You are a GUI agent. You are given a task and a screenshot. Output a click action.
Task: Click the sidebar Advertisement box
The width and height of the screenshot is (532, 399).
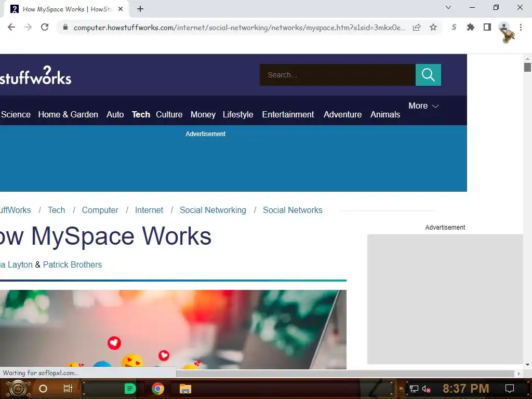pos(445,299)
